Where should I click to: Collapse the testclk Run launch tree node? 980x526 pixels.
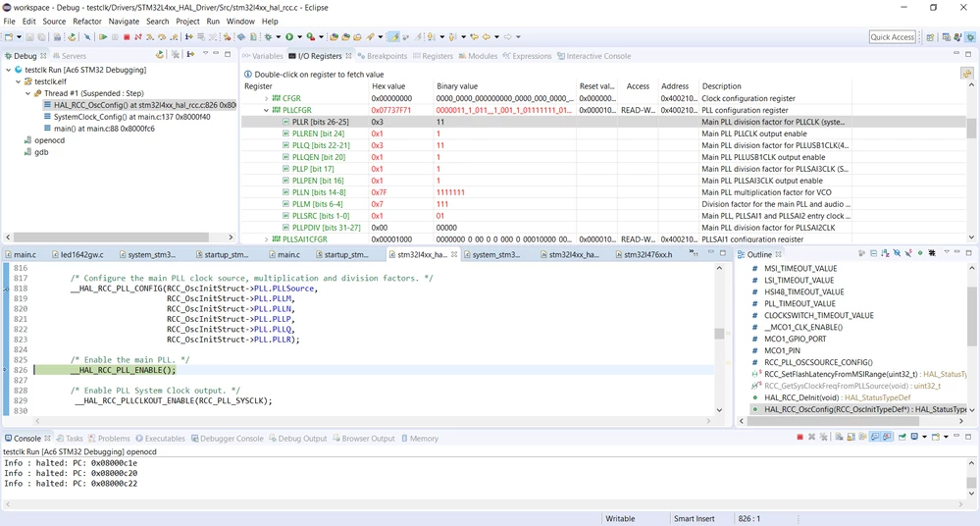[8, 70]
